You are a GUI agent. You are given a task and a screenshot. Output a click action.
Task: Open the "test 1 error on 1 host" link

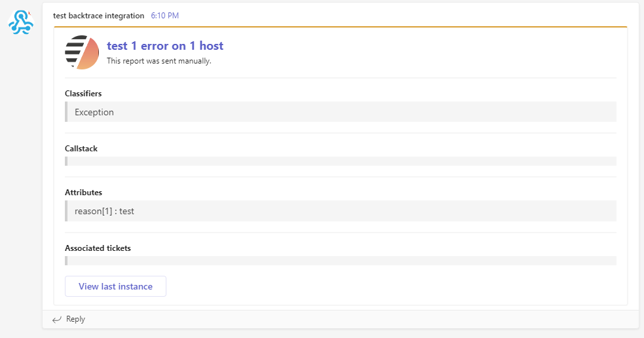point(165,46)
